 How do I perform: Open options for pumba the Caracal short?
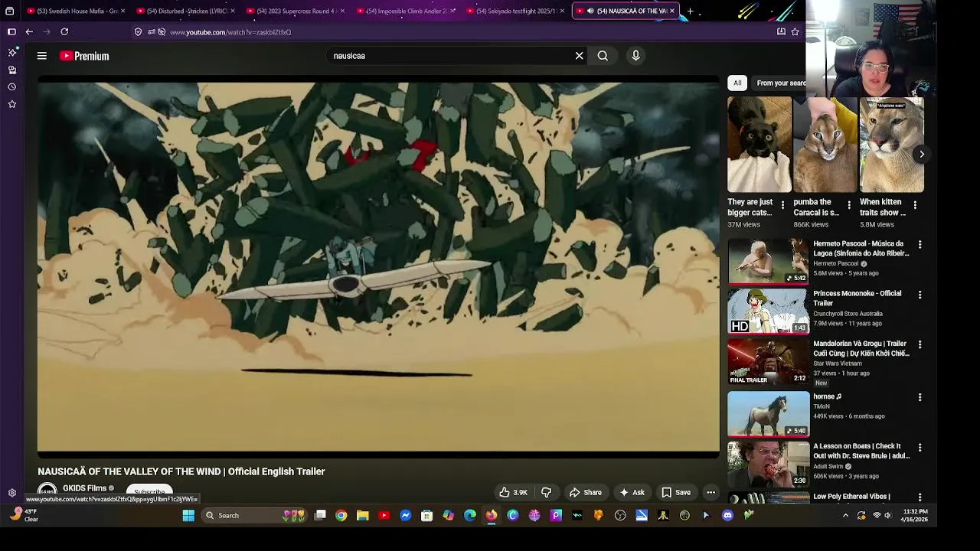point(848,205)
